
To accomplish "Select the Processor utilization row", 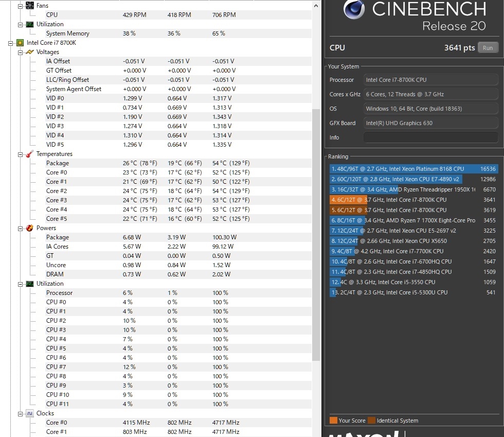I will (179, 293).
